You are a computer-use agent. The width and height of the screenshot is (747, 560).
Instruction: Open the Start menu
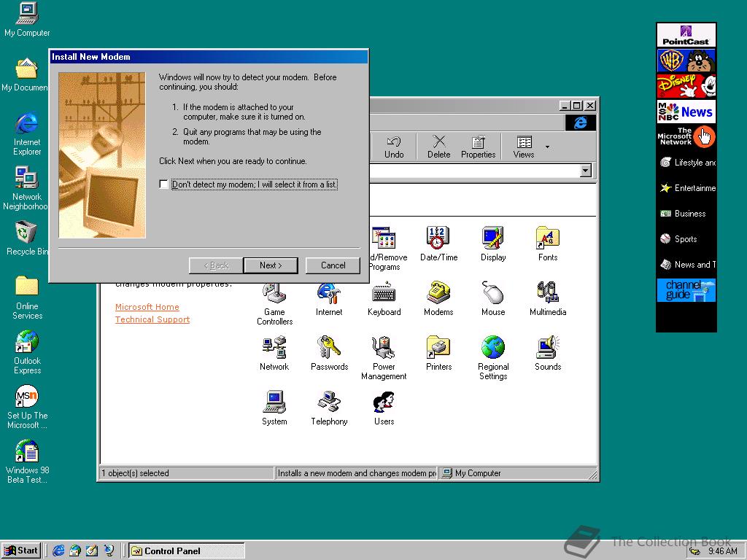[21, 551]
